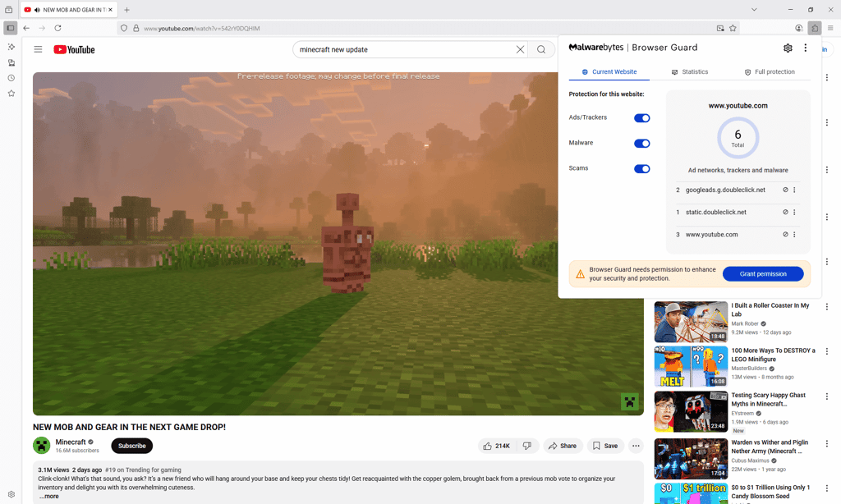841x504 pixels.
Task: Toggle Malware protection switch
Action: (641, 143)
